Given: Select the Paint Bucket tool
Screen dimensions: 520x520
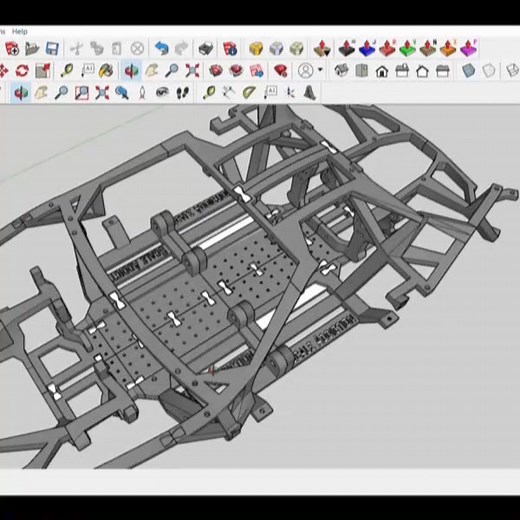Looking at the screenshot, I should tap(107, 71).
